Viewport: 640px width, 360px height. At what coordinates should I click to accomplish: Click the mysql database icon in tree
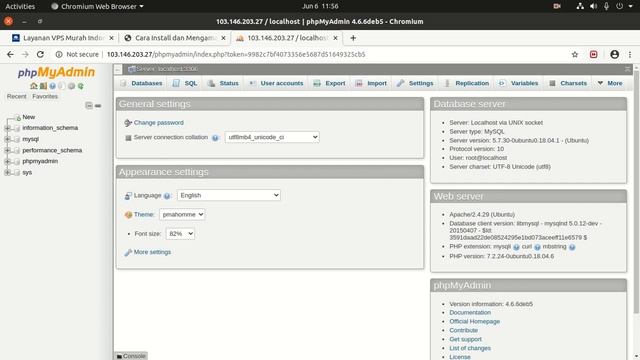[17, 139]
